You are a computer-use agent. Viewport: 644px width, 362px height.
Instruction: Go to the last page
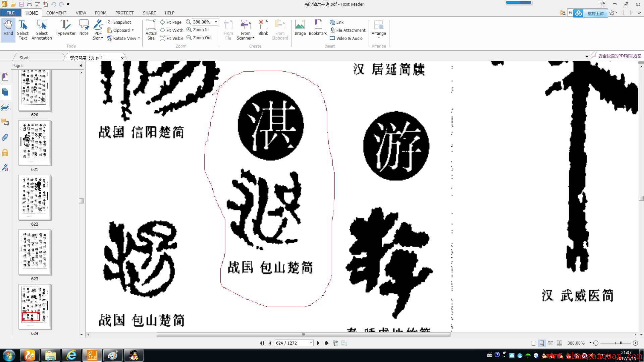click(326, 343)
